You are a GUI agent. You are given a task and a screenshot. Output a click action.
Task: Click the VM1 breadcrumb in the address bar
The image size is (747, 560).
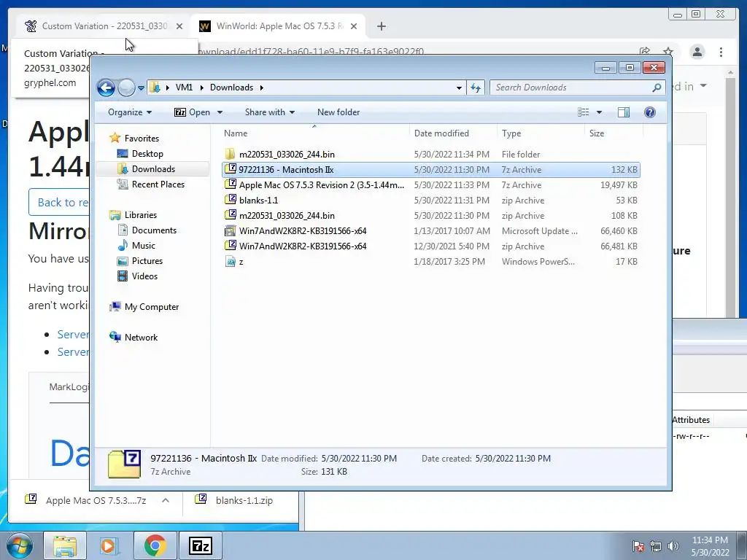[x=184, y=87]
